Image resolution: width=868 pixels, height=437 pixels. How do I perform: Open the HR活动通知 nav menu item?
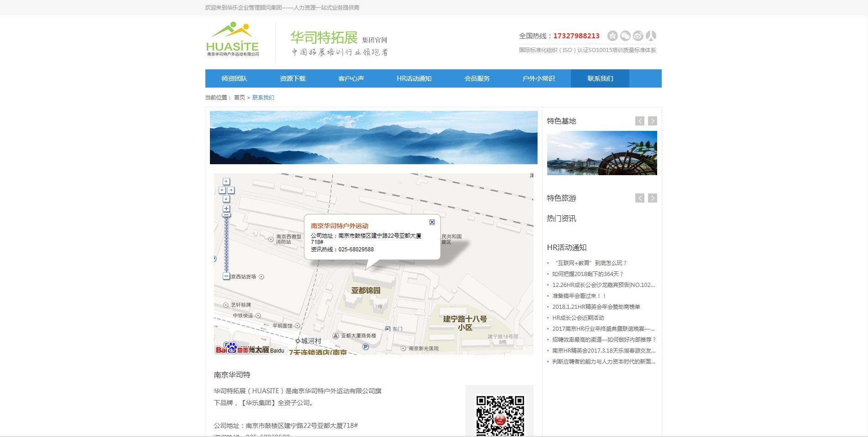point(414,78)
